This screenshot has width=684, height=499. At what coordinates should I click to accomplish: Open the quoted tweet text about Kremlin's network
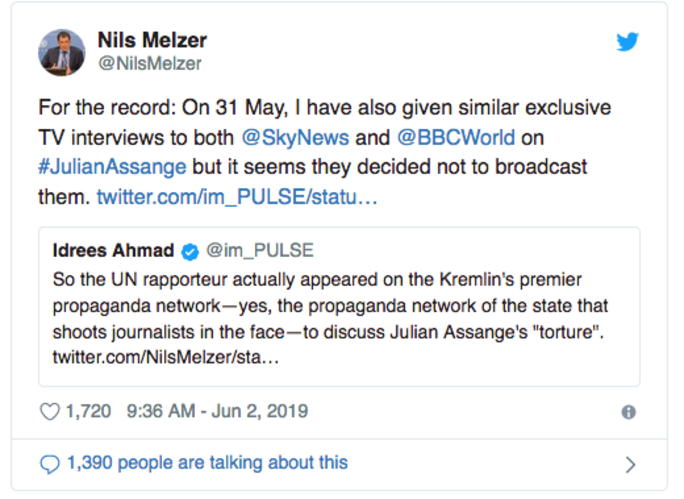click(330, 305)
